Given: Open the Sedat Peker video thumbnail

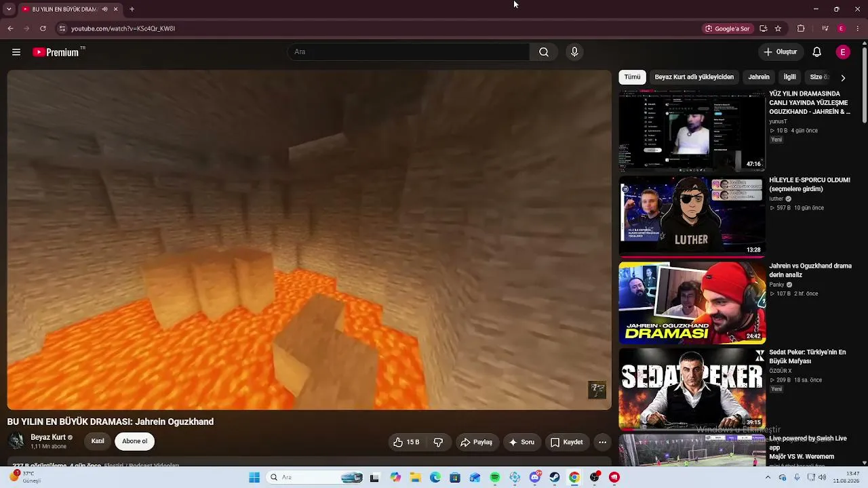Looking at the screenshot, I should pos(692,389).
